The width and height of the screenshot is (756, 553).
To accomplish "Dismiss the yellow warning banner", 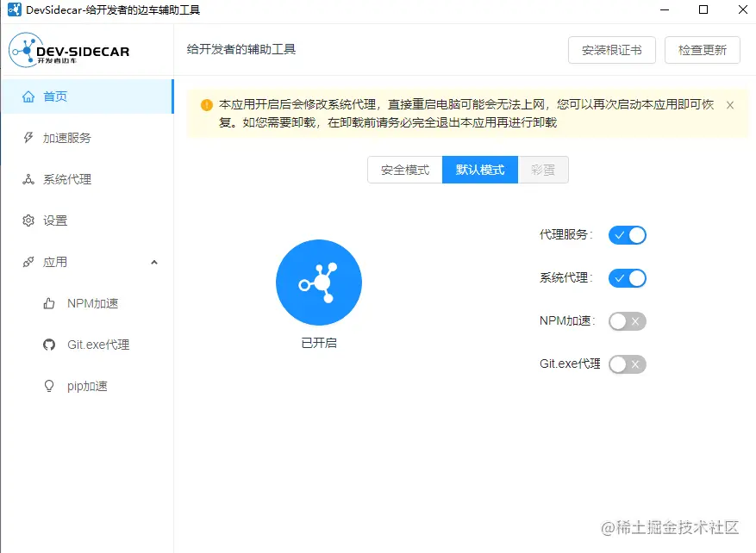I will (x=730, y=105).
